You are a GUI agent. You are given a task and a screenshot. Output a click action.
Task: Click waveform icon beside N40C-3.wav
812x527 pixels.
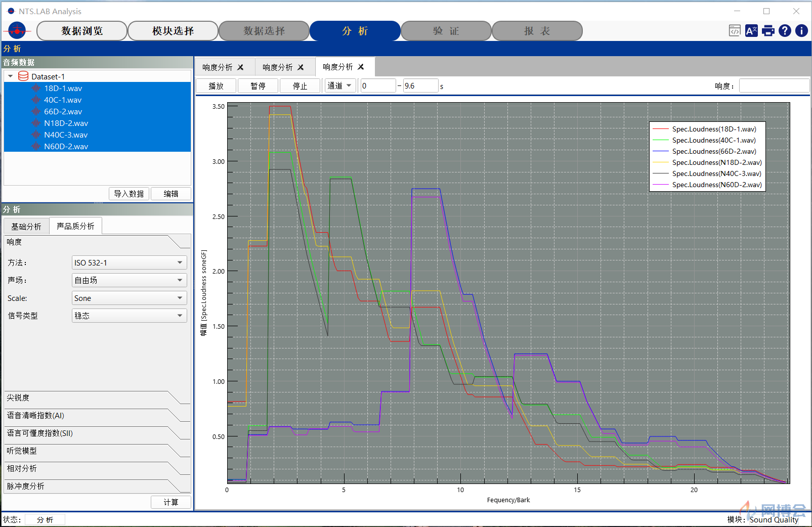(x=36, y=135)
